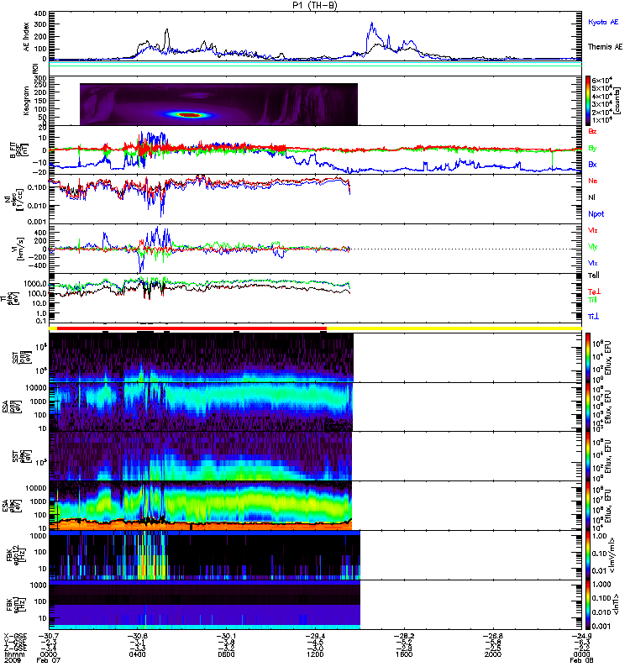Select the Themis AE legend label

pyautogui.click(x=605, y=47)
